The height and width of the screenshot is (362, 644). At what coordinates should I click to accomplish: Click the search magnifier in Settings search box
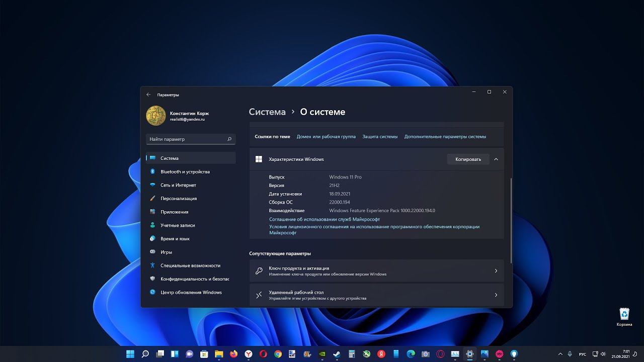[229, 139]
